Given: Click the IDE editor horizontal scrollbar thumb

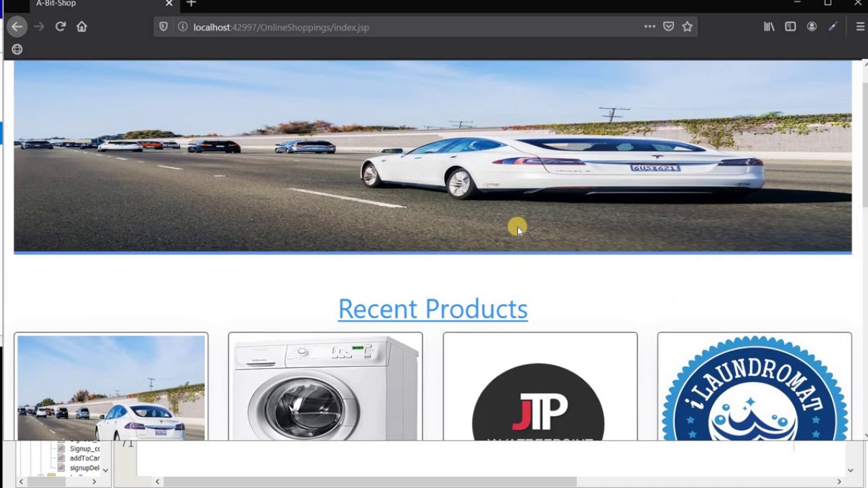Looking at the screenshot, I should coord(370,482).
